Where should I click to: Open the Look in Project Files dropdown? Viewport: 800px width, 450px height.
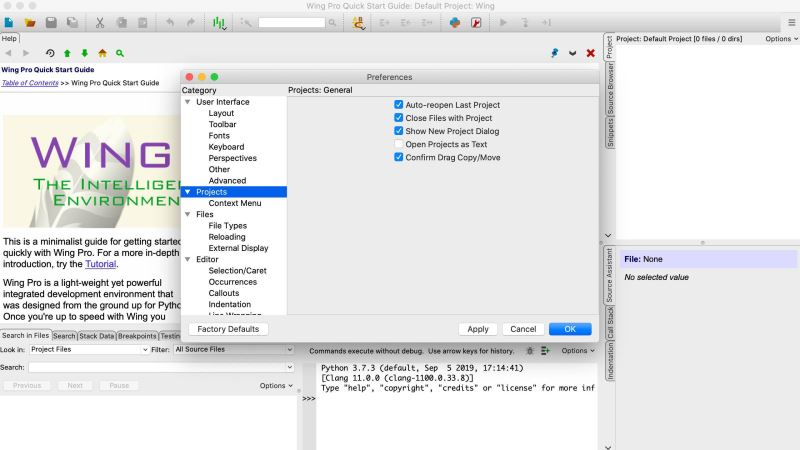[x=89, y=349]
